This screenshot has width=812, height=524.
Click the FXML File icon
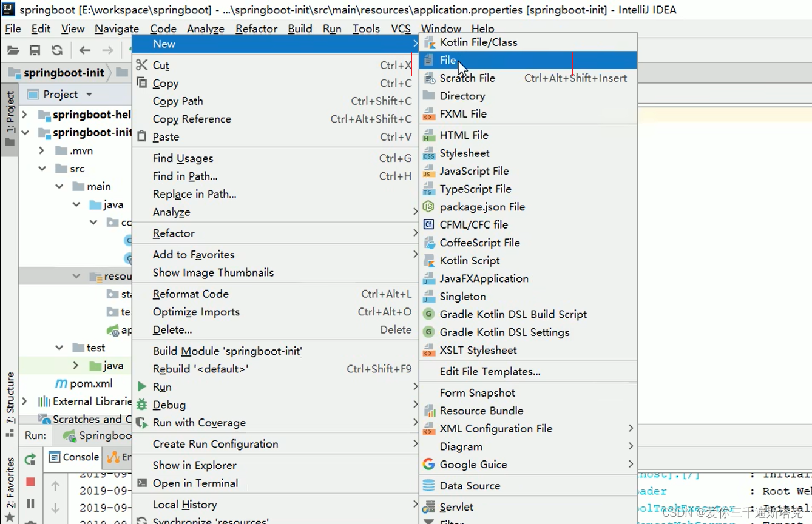429,114
